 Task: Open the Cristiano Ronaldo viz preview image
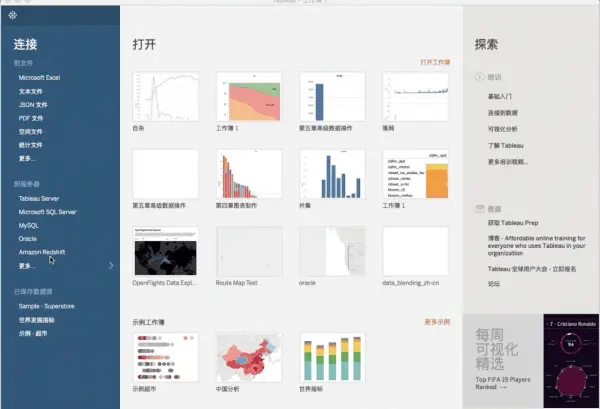click(571, 360)
